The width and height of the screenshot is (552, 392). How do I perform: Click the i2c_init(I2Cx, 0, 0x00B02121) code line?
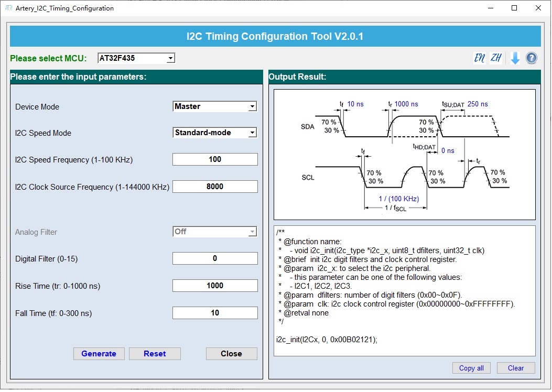click(x=327, y=340)
